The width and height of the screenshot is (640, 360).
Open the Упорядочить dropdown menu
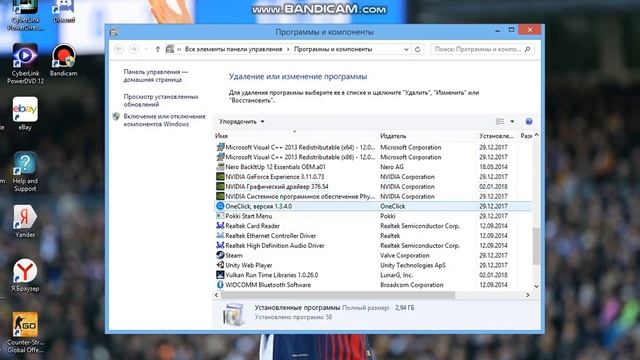pyautogui.click(x=242, y=121)
